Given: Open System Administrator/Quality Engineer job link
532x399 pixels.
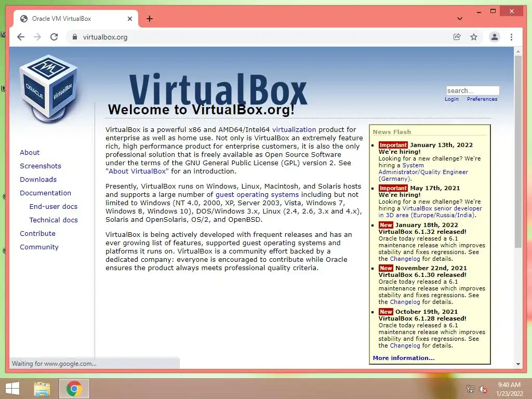Looking at the screenshot, I should (x=423, y=172).
